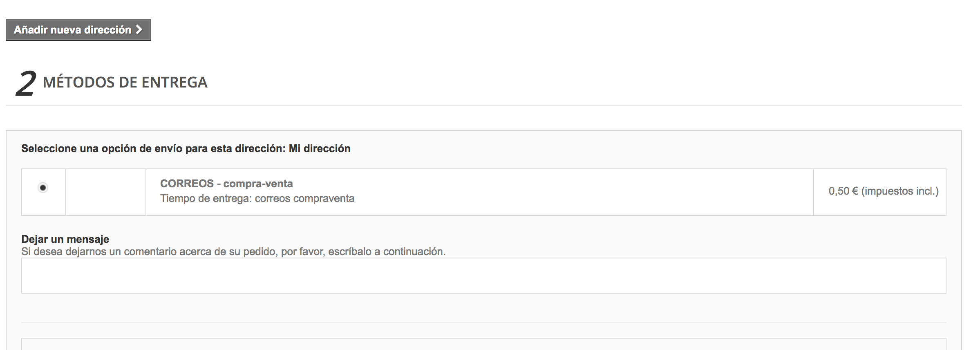The width and height of the screenshot is (980, 350).
Task: Click the chevron arrow on Añadir nueva dirección
Action: click(139, 29)
